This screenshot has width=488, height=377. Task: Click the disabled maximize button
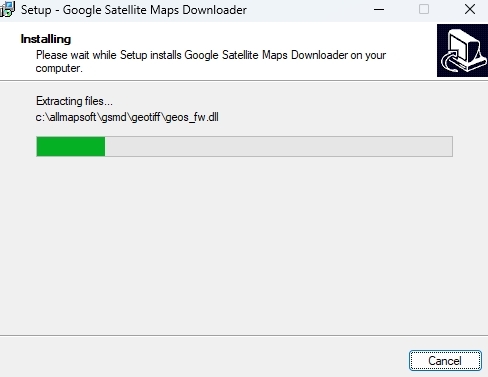424,9
